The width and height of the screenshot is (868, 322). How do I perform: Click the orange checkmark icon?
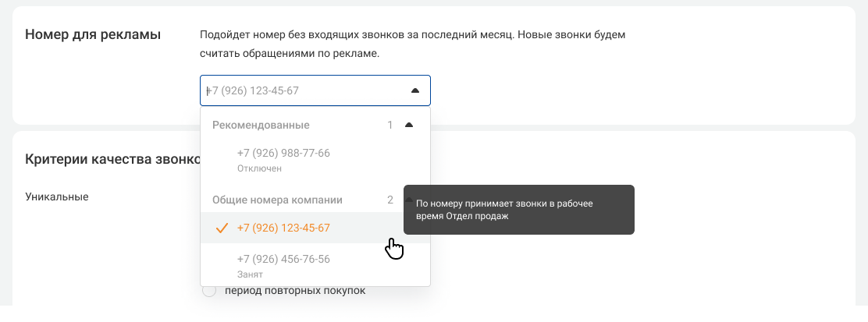pos(221,228)
